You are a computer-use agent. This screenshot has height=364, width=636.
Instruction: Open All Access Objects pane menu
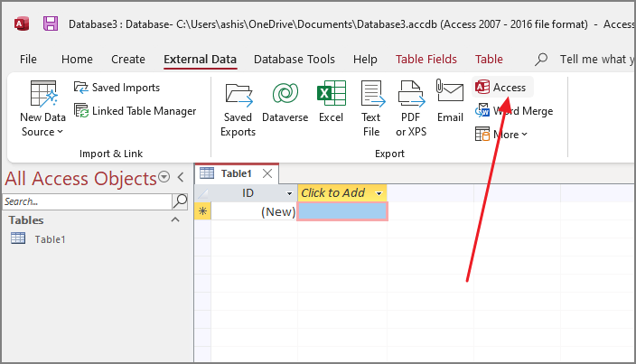(x=164, y=177)
